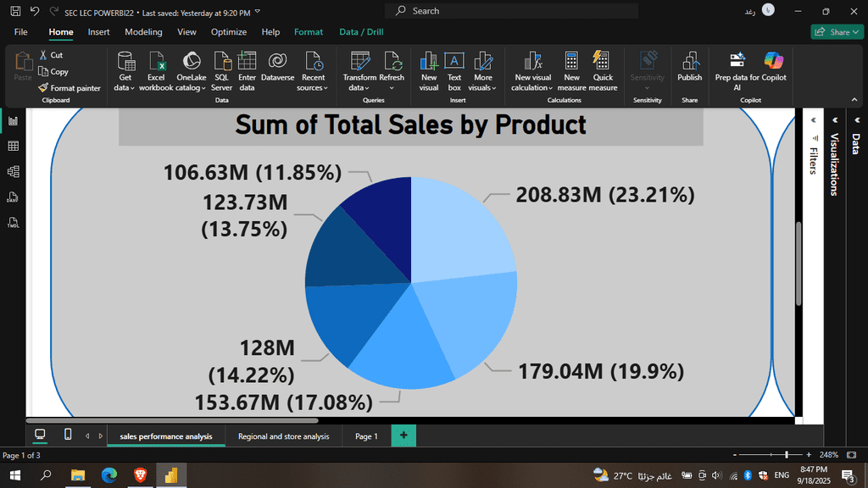Add a new page with plus button
The image size is (868, 488).
pyautogui.click(x=403, y=435)
